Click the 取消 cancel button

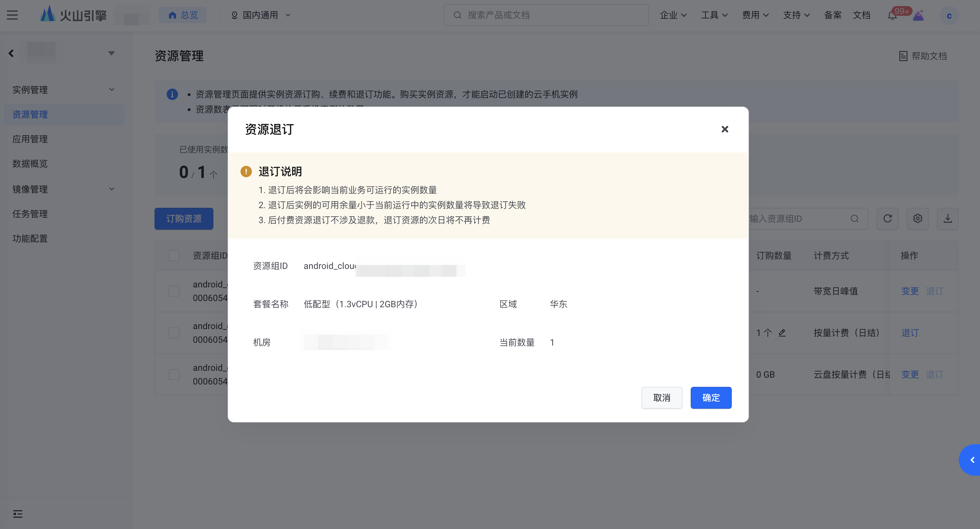coord(662,398)
